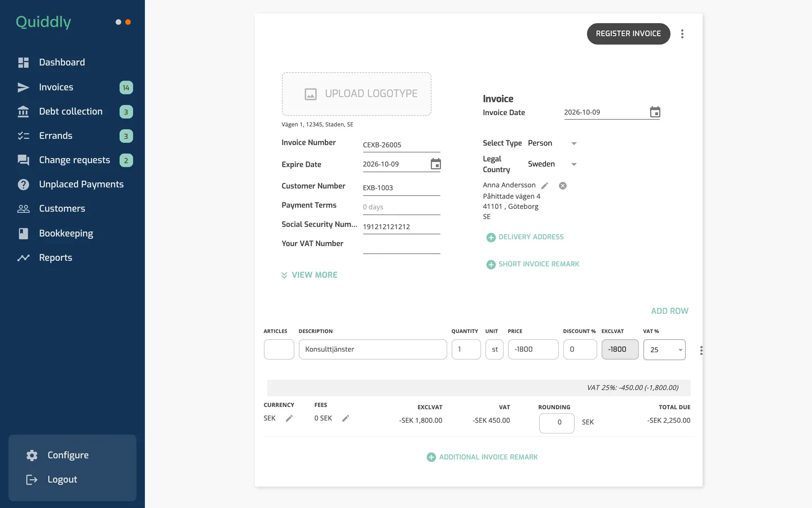812x508 pixels.
Task: Open the VAT % dropdown
Action: (x=664, y=350)
